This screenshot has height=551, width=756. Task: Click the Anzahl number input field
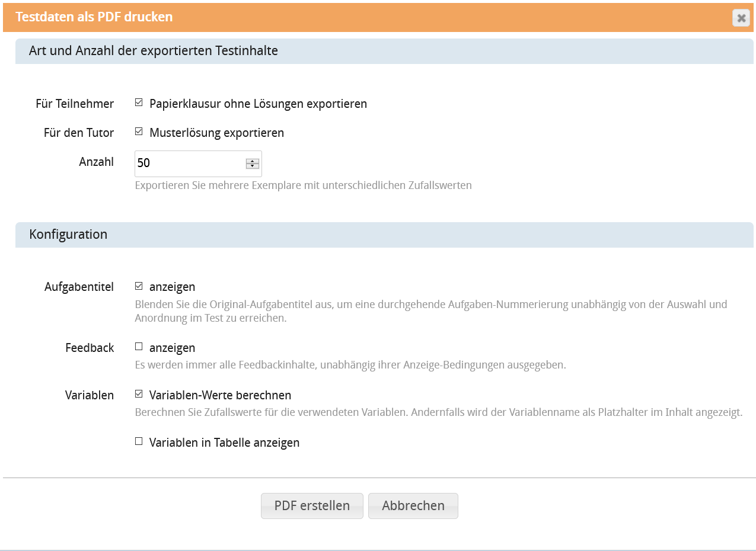click(x=190, y=164)
